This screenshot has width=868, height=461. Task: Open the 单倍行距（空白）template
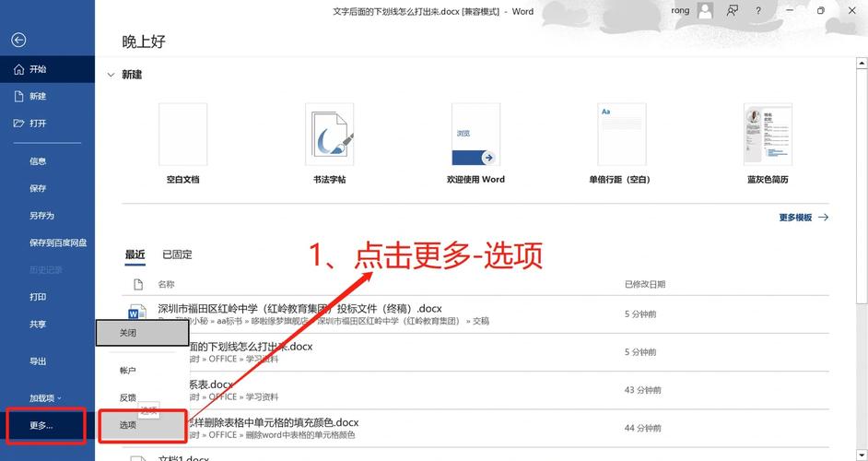[x=621, y=143]
